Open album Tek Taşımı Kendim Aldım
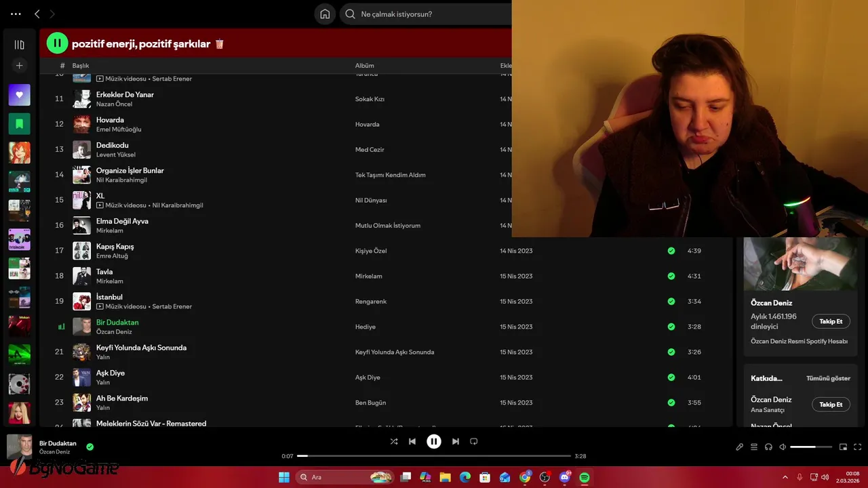Screen dimensions: 868x488 point(391,175)
